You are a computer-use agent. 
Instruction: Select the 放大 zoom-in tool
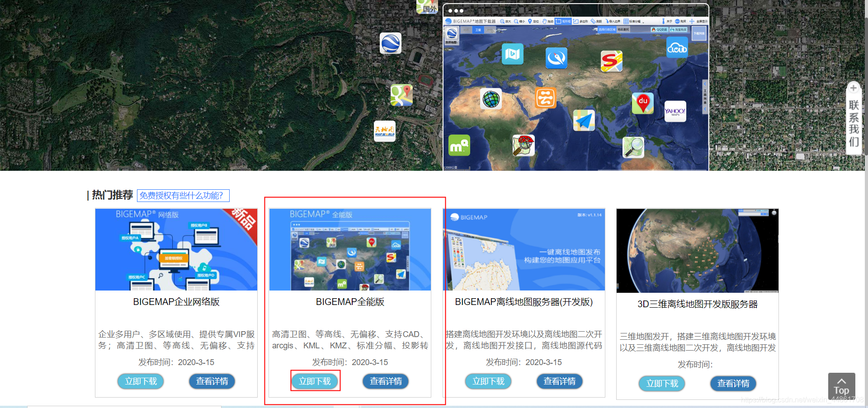pyautogui.click(x=505, y=21)
